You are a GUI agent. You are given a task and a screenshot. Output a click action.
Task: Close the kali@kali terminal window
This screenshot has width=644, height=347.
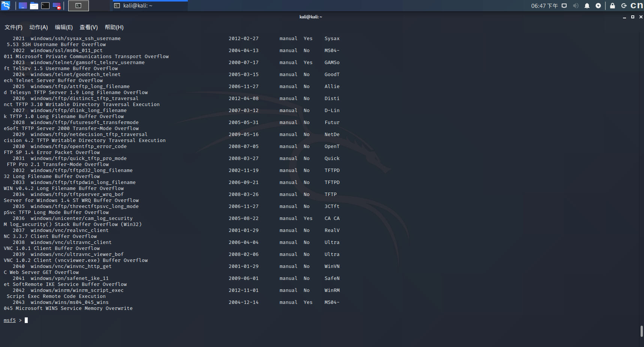click(x=641, y=17)
